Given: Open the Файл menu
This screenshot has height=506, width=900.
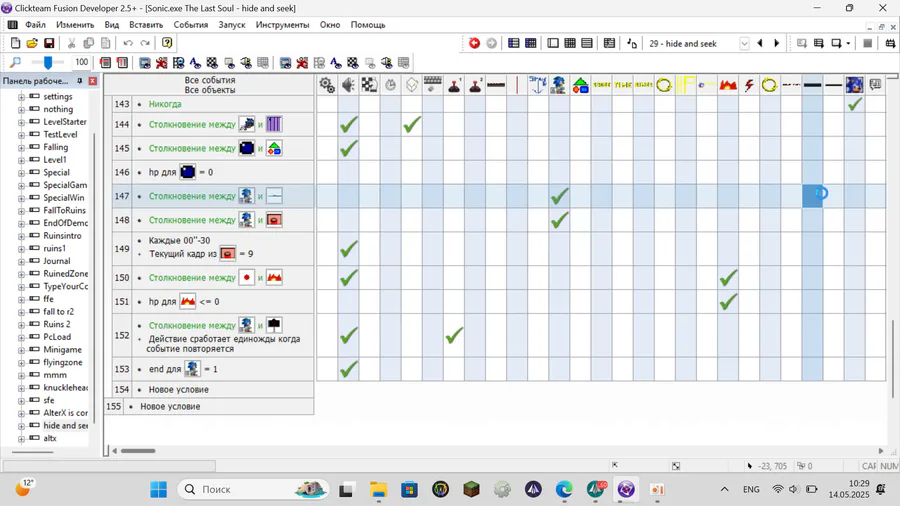Looking at the screenshot, I should [x=35, y=25].
